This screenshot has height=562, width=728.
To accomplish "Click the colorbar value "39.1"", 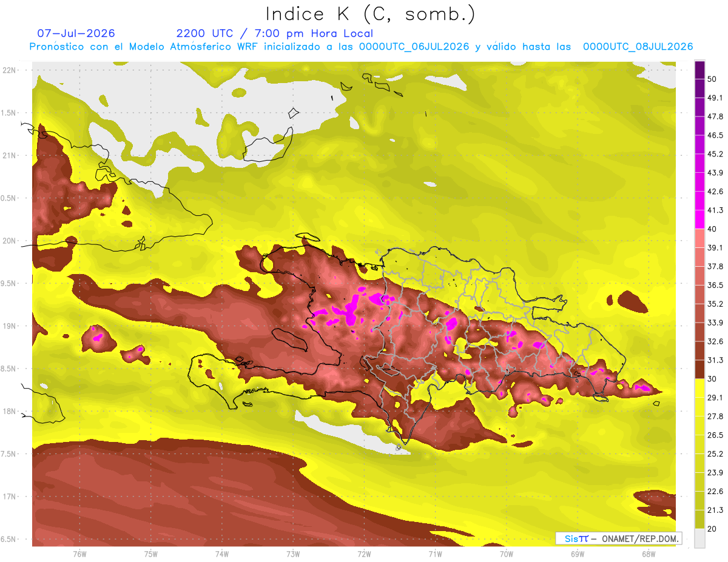I will pos(715,247).
